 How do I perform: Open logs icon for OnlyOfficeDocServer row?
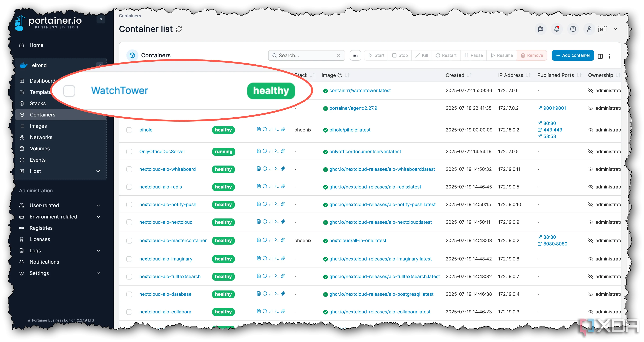(259, 151)
